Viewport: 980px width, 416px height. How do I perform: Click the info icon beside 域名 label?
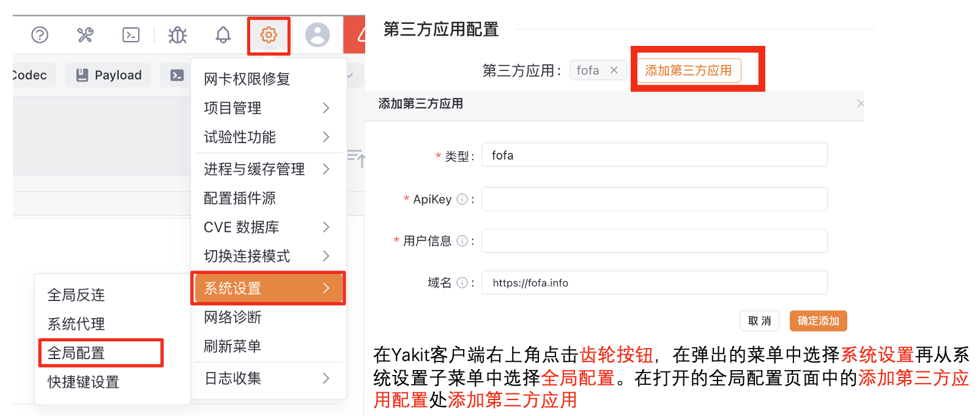(462, 283)
